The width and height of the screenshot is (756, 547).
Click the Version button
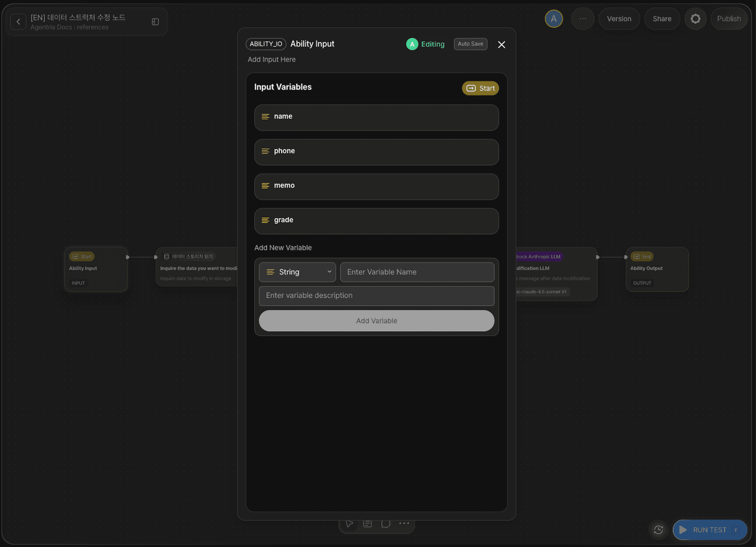tap(619, 19)
